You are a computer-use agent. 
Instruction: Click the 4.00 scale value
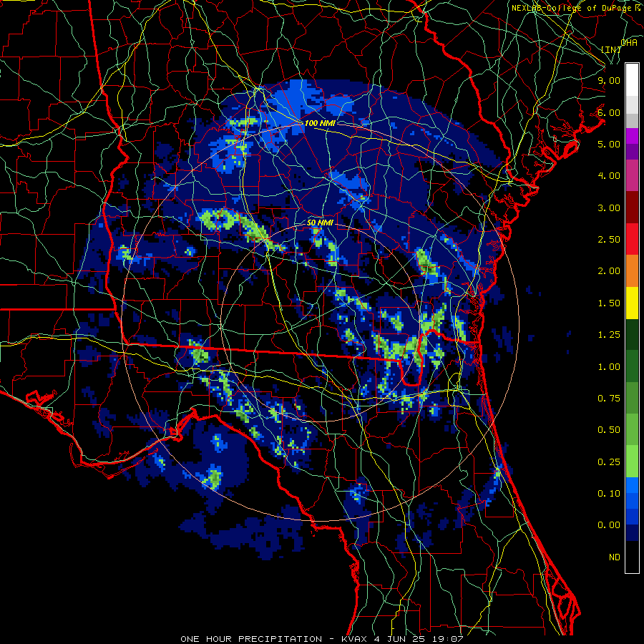609,176
